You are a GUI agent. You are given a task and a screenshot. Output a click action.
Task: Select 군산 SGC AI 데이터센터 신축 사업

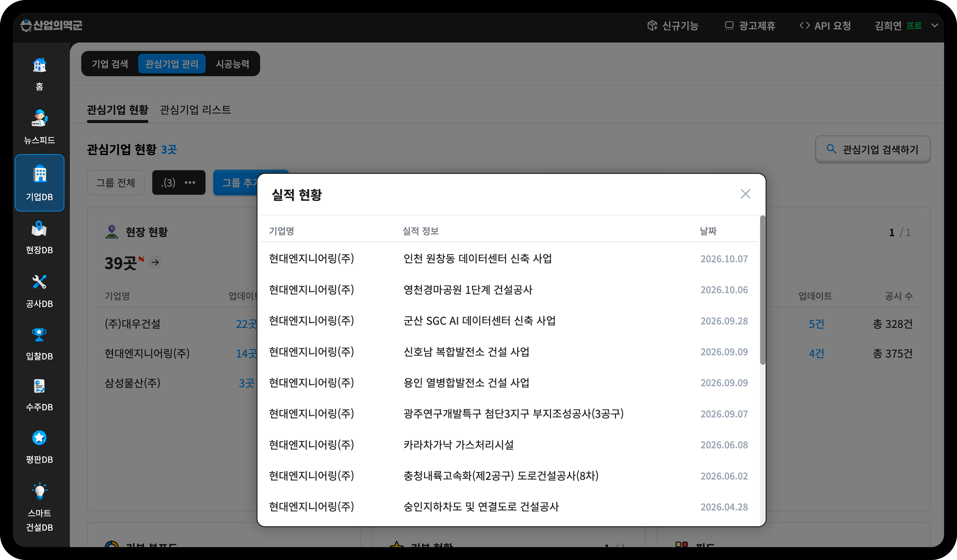509,321
